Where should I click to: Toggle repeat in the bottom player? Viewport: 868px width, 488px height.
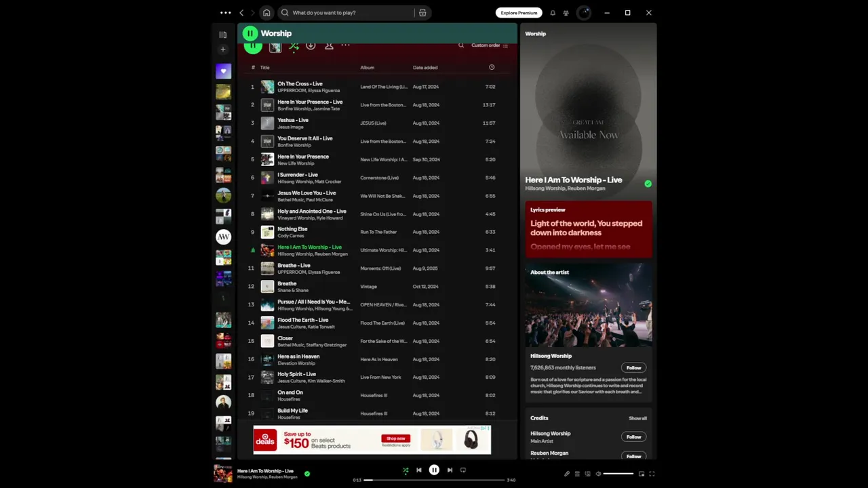463,470
